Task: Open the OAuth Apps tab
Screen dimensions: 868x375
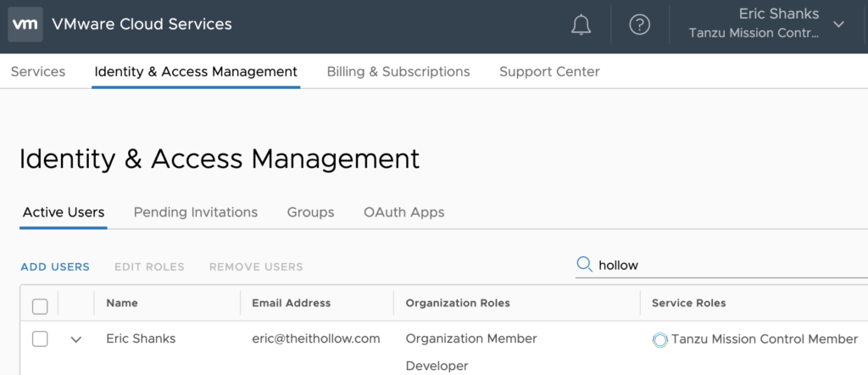Action: (403, 212)
